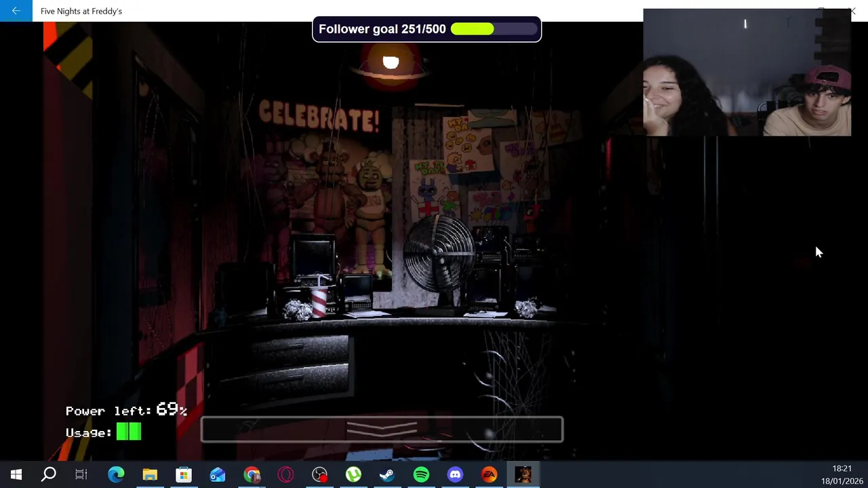Screen dimensions: 868x488
Task: Click the "Power left: 69%" text
Action: click(126, 410)
